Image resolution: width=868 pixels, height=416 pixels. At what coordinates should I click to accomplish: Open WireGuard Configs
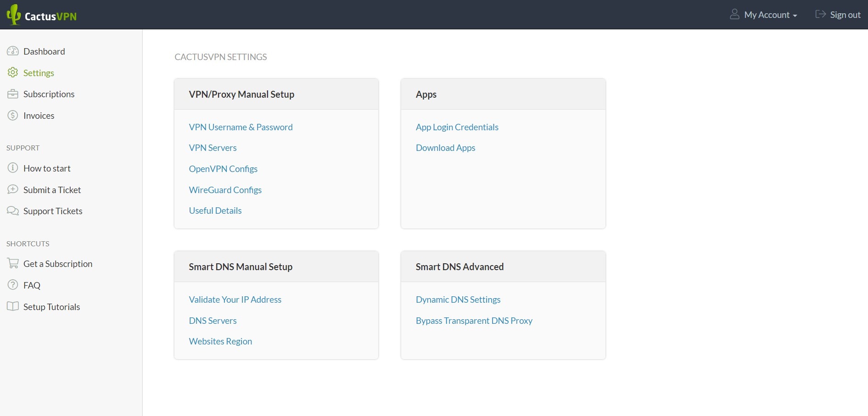[x=225, y=189]
